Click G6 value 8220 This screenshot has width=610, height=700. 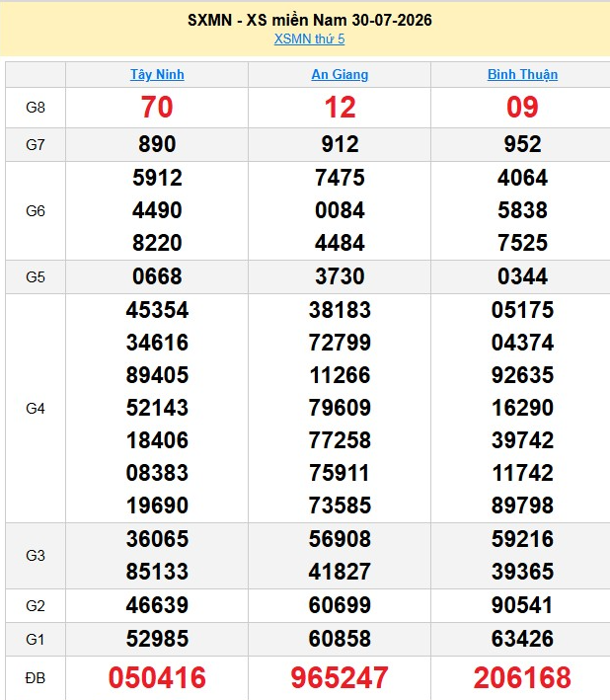coord(157,243)
